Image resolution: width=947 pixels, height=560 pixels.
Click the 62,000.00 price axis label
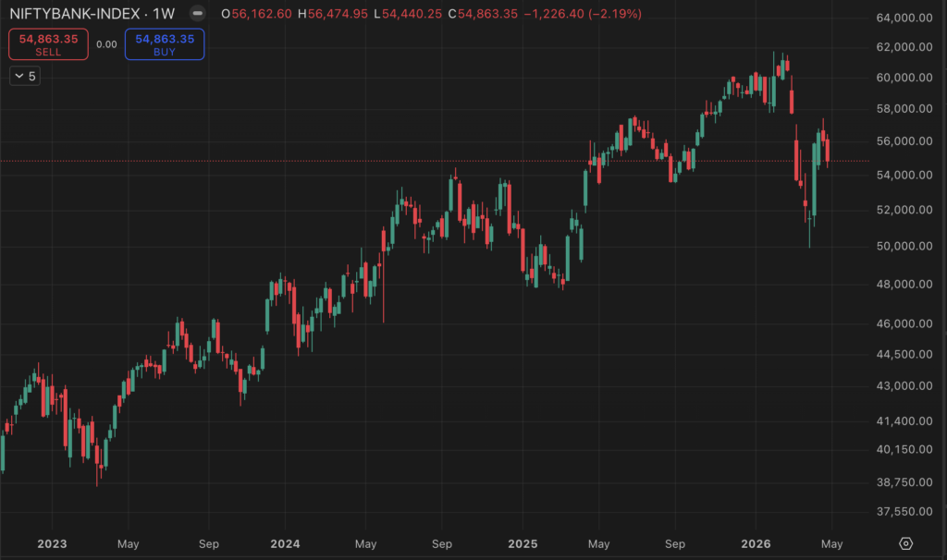click(x=904, y=47)
